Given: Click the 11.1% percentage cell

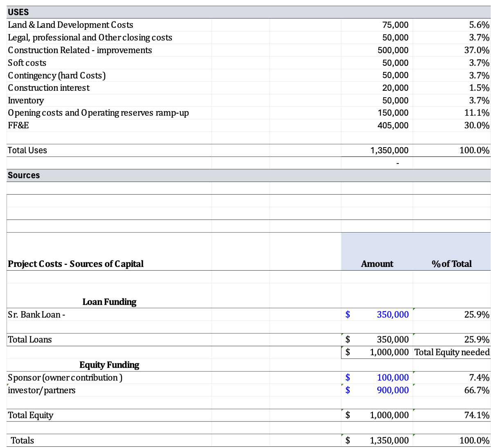Looking at the screenshot, I should pyautogui.click(x=477, y=113).
